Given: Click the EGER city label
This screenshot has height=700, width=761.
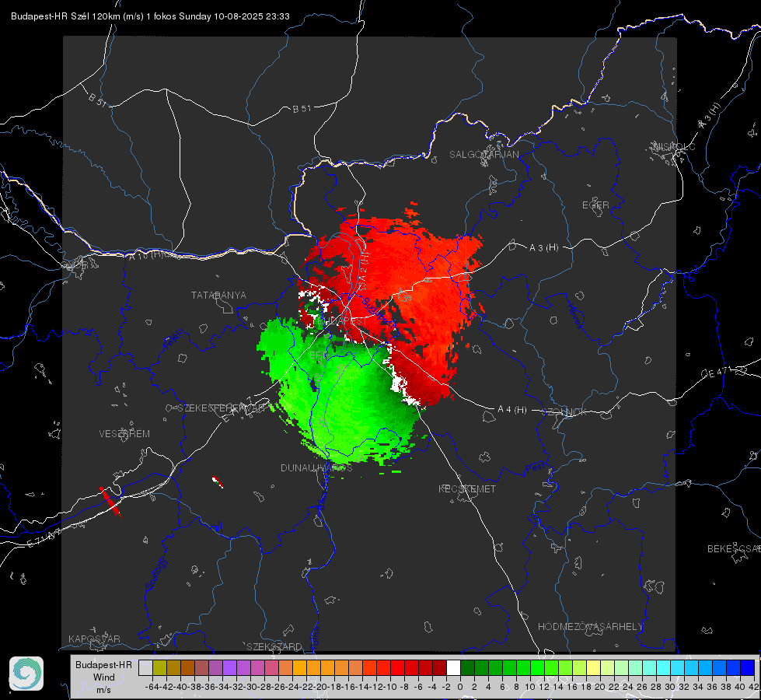Looking at the screenshot, I should [x=595, y=205].
